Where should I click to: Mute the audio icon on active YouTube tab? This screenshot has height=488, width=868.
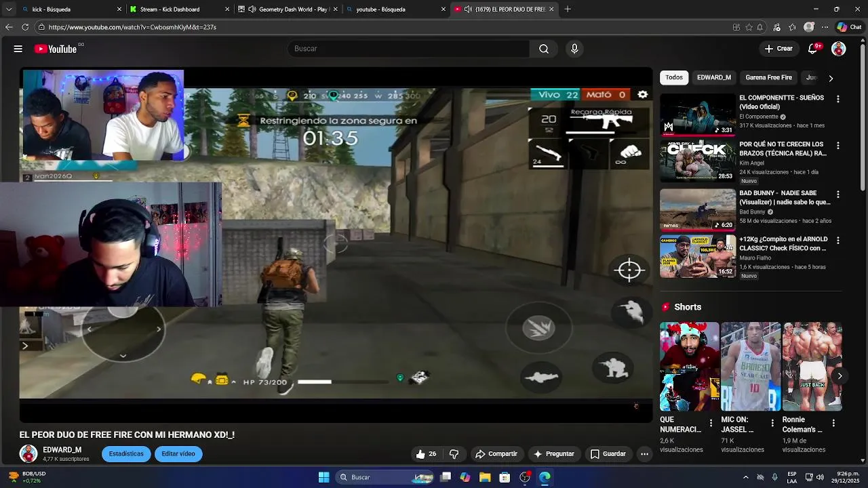[x=468, y=9]
